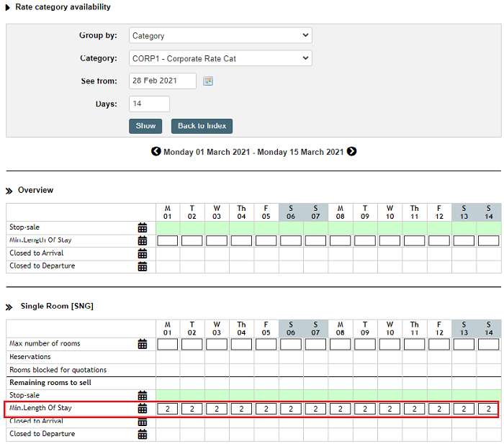Open Max number of rooms calendar icon
The height and width of the screenshot is (444, 504).
pos(143,344)
